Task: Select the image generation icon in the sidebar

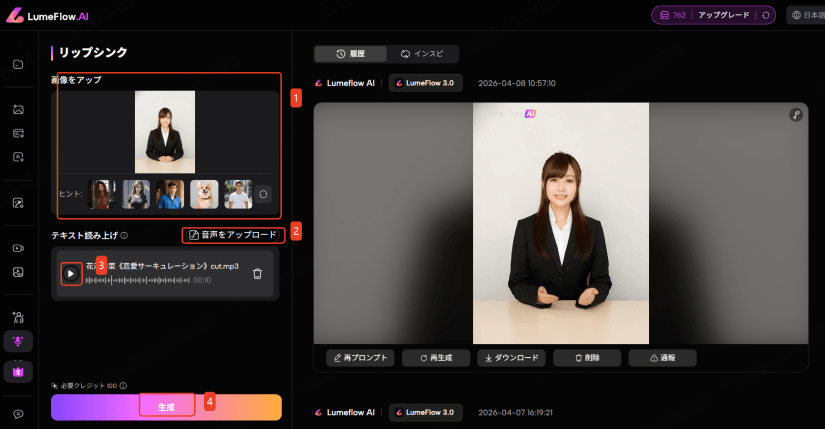Action: click(x=18, y=109)
